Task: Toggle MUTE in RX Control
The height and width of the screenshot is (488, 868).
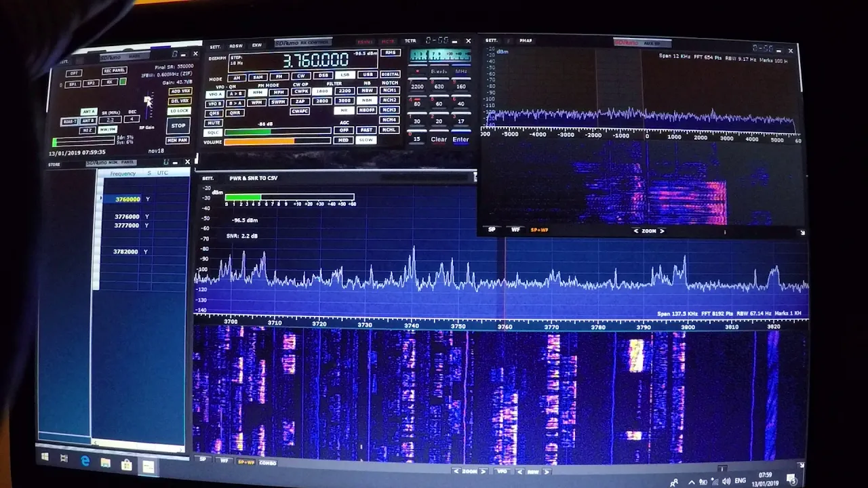Action: tap(214, 123)
